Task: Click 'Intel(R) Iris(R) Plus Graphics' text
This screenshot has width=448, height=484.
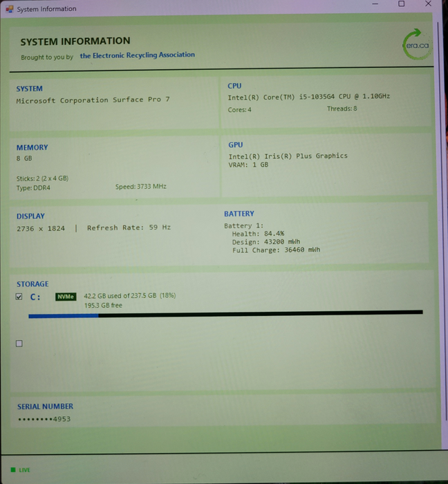Action: pos(288,156)
